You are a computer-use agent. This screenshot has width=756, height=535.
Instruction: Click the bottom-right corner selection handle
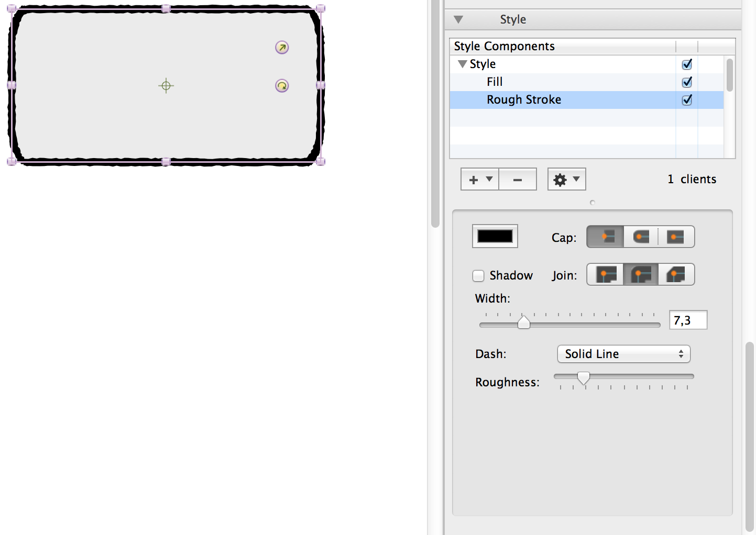(x=321, y=162)
